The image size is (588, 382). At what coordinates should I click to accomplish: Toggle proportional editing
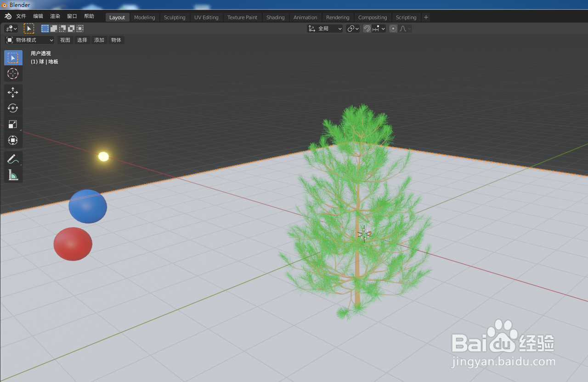393,28
